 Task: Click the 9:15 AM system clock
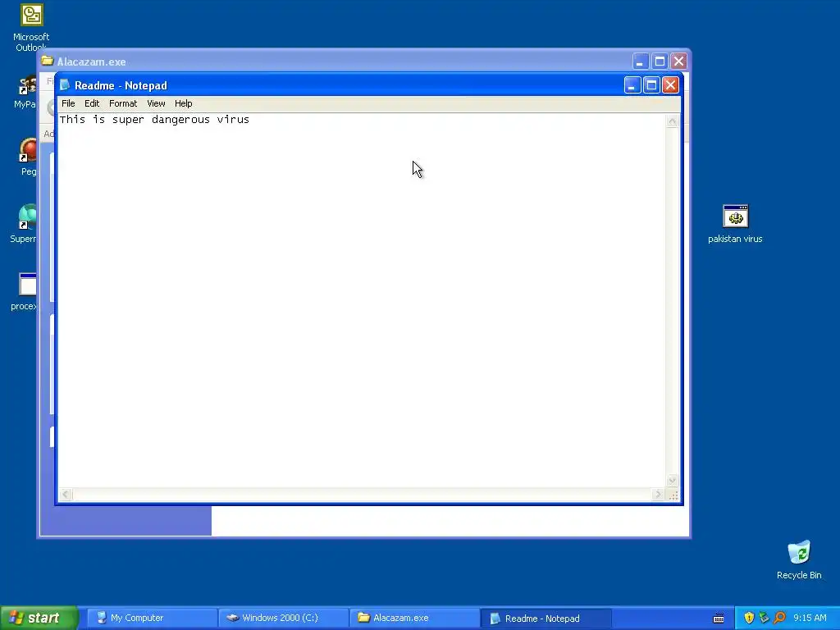(x=810, y=618)
